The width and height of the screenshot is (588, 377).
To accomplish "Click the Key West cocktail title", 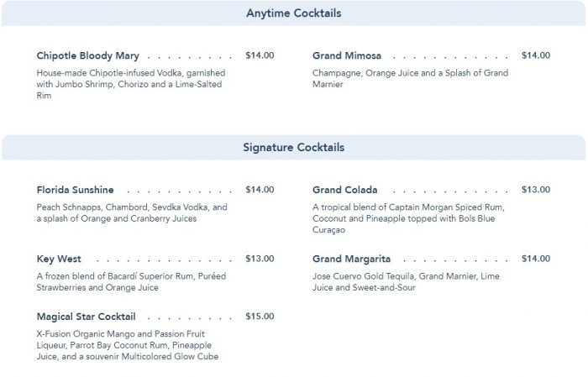I will pyautogui.click(x=59, y=259).
